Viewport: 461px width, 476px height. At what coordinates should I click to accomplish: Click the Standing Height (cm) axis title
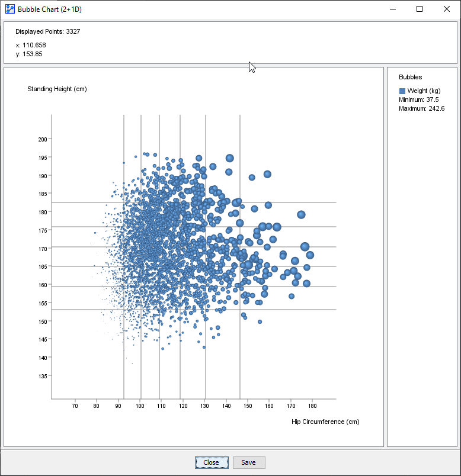click(x=57, y=89)
